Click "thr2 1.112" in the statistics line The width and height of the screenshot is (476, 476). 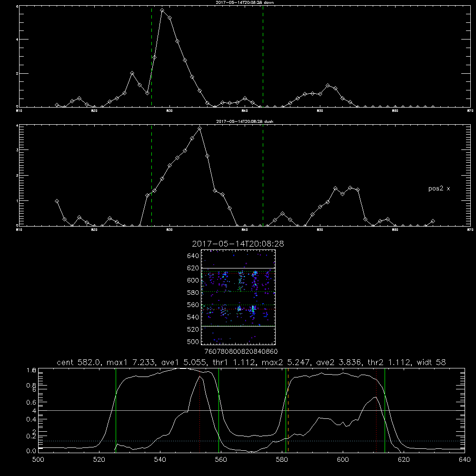(388, 362)
